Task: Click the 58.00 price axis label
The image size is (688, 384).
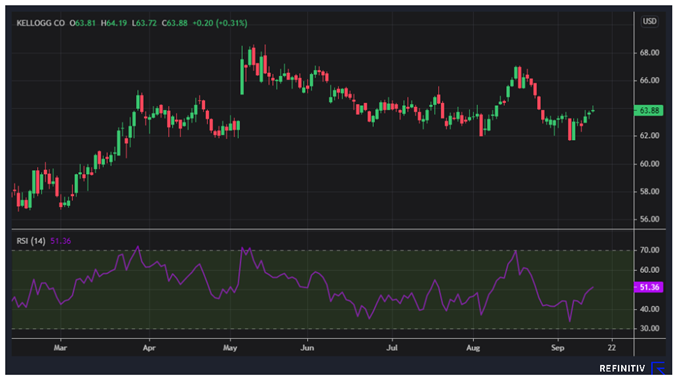Action: click(x=649, y=192)
